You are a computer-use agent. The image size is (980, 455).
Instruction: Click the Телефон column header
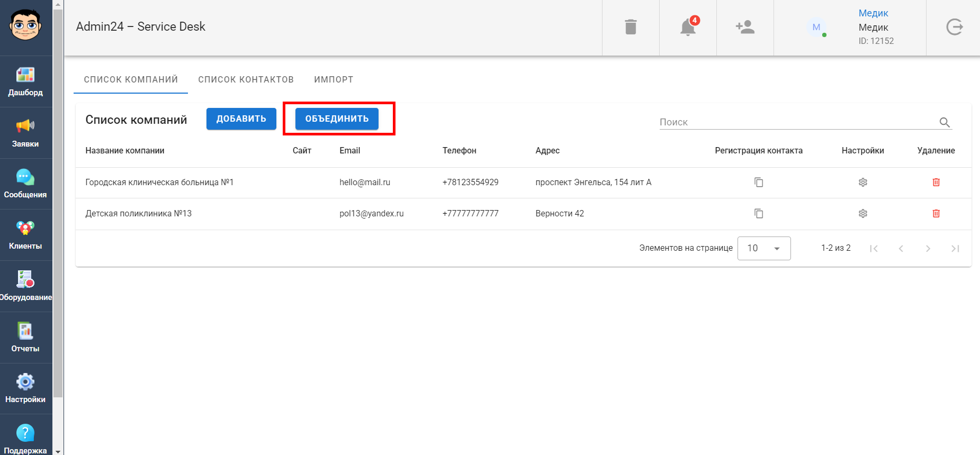(459, 151)
